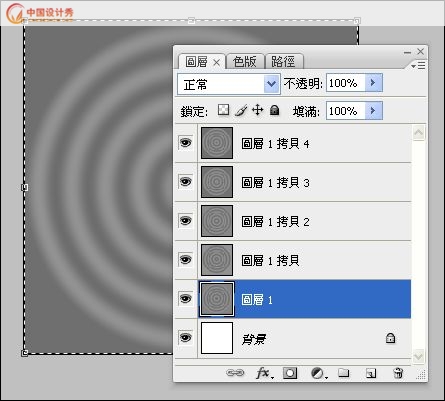Toggle visibility of 圖層 1 layer
445x401 pixels.
click(185, 299)
